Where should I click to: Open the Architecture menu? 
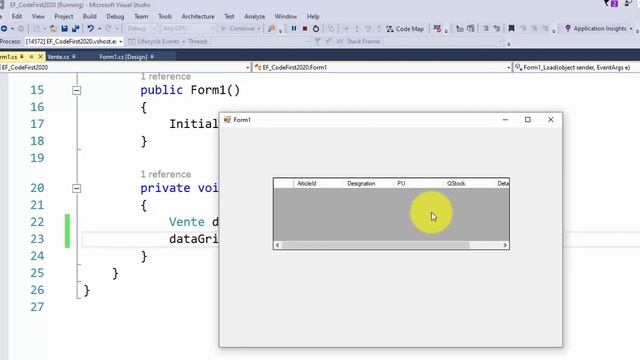(x=198, y=16)
